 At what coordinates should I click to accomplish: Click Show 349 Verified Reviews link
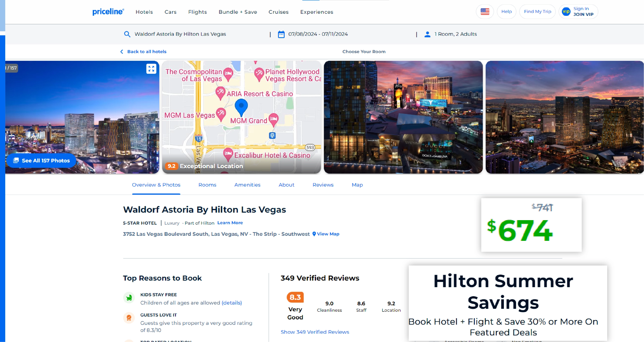click(315, 332)
